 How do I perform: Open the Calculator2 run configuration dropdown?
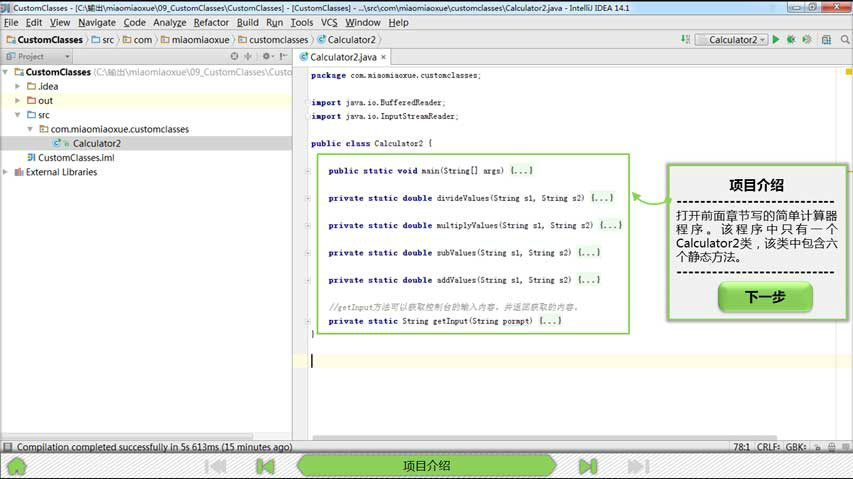tap(731, 40)
